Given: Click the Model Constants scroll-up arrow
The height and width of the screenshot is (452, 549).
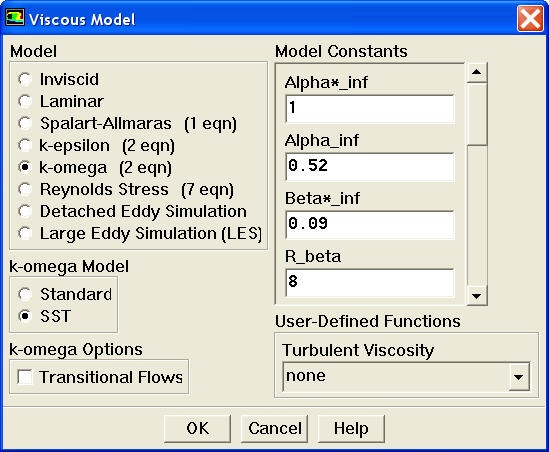Looking at the screenshot, I should click(x=476, y=72).
